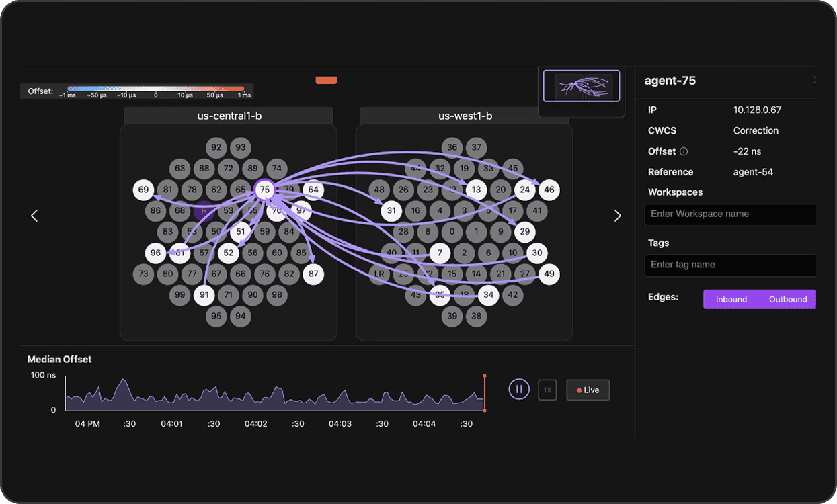Click the 1X playback speed button
Viewport: 837px width, 504px height.
(547, 390)
